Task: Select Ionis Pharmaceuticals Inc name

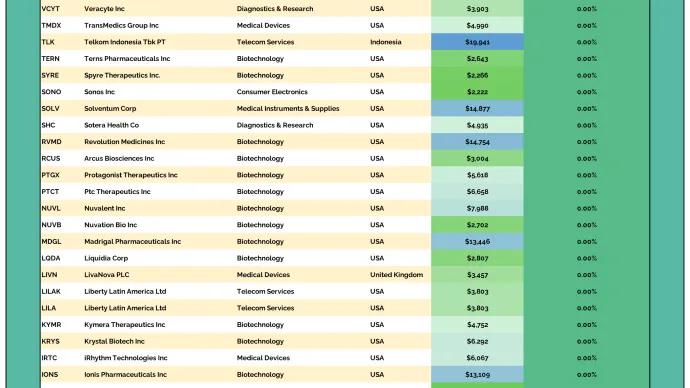Action: pos(125,375)
